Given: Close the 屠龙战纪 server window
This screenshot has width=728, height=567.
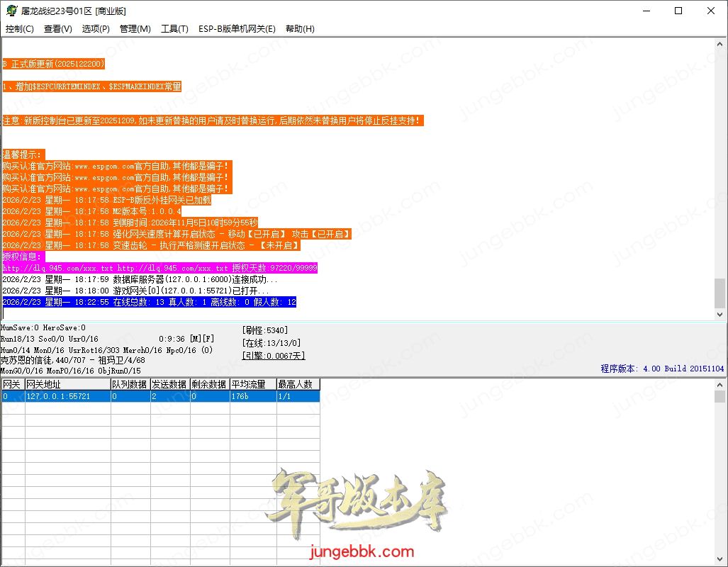Looking at the screenshot, I should tap(711, 11).
